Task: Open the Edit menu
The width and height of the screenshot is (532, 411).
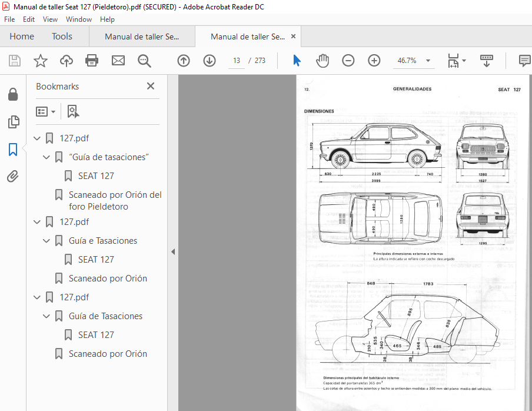Action: (x=29, y=19)
